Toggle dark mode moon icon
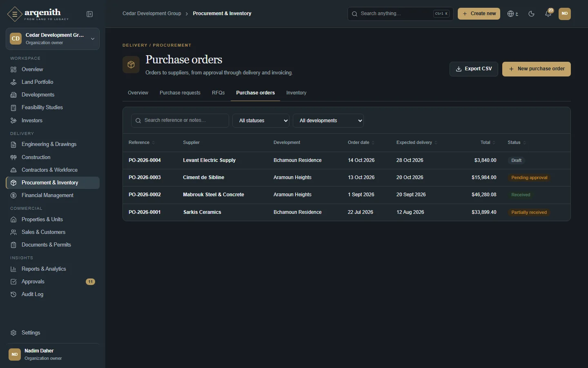The height and width of the screenshot is (368, 588). pos(531,14)
